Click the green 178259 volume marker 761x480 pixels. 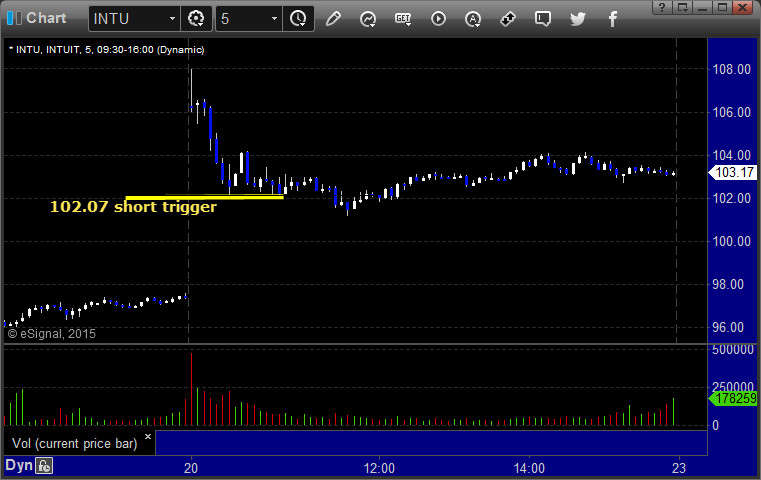click(x=733, y=399)
